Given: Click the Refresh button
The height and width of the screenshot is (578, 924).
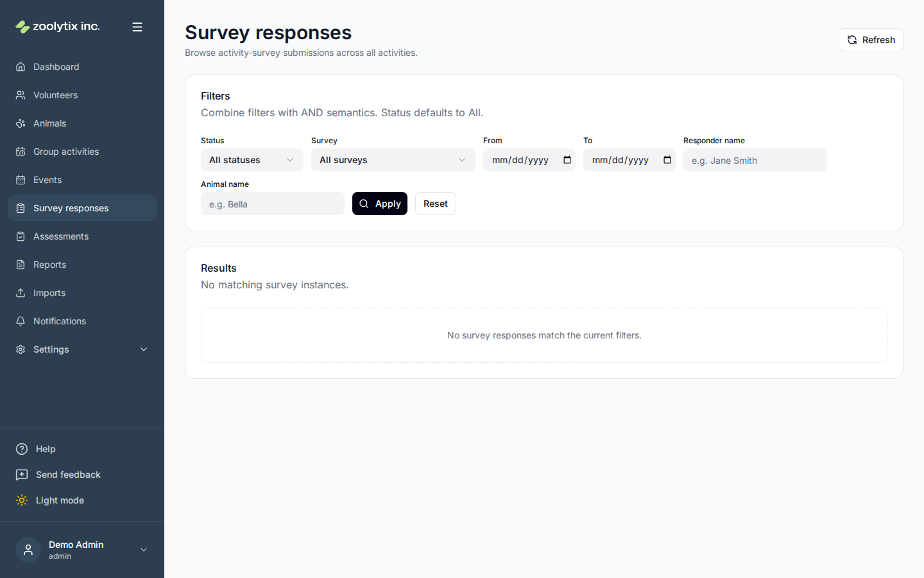Looking at the screenshot, I should (871, 40).
